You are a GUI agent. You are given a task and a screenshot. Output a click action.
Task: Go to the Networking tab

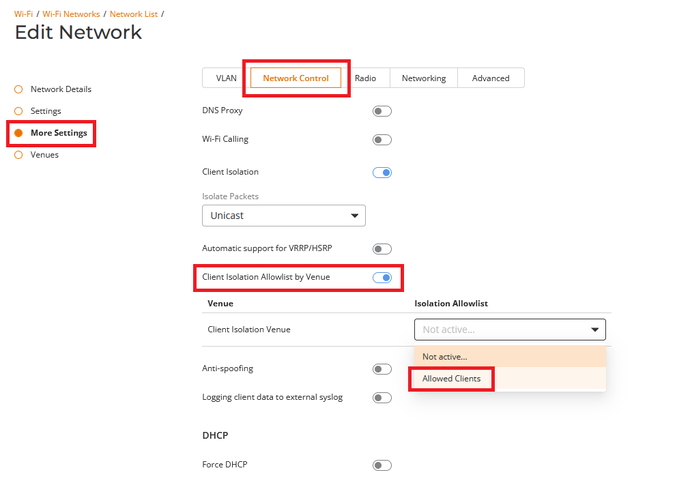click(424, 78)
